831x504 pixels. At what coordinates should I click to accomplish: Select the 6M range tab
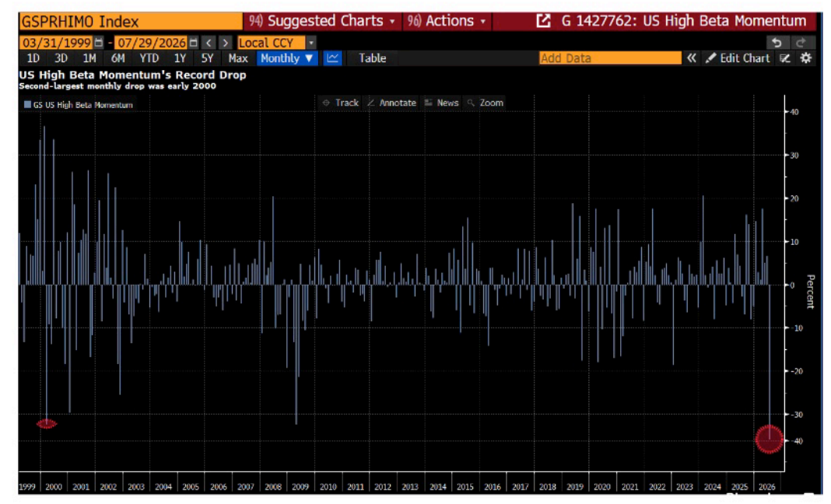click(117, 58)
